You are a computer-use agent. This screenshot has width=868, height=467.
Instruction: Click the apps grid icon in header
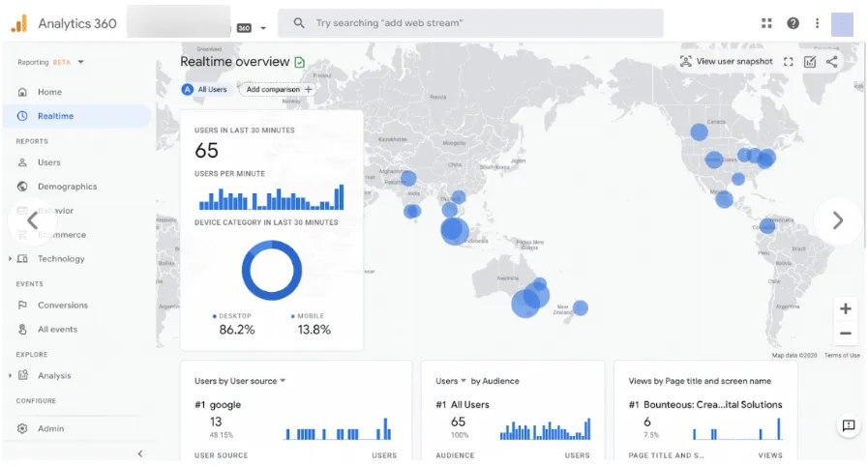click(x=767, y=23)
